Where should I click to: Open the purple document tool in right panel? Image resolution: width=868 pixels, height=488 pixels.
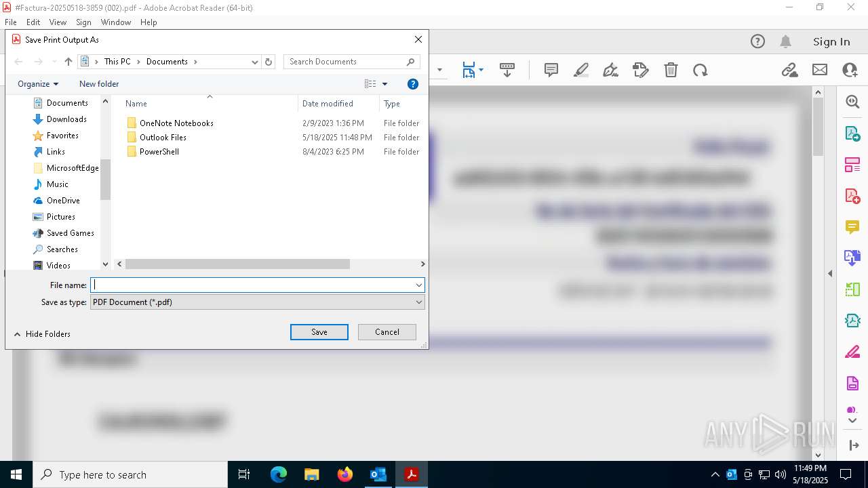click(852, 384)
